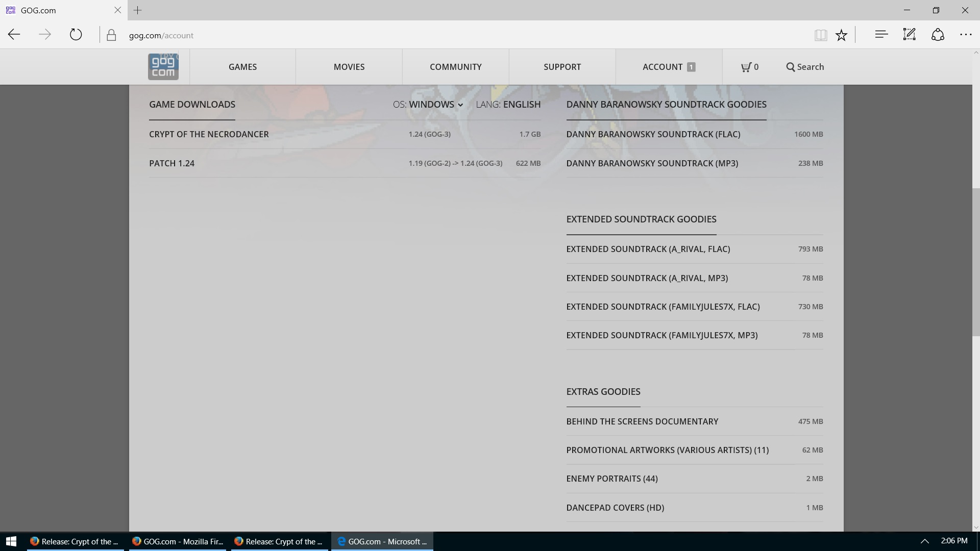
Task: Click the GAME DOWNLOADS heading
Action: pos(192,105)
